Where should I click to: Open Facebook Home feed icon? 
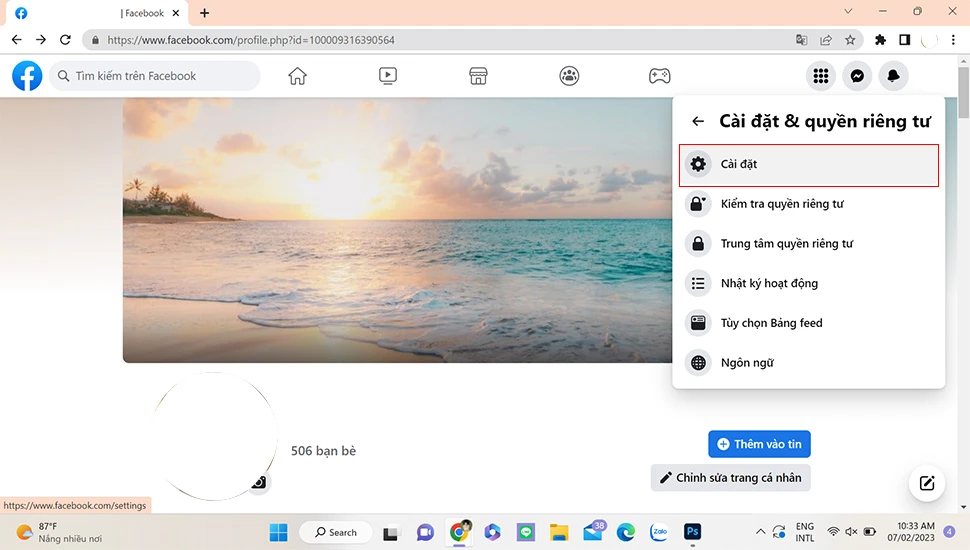point(297,76)
